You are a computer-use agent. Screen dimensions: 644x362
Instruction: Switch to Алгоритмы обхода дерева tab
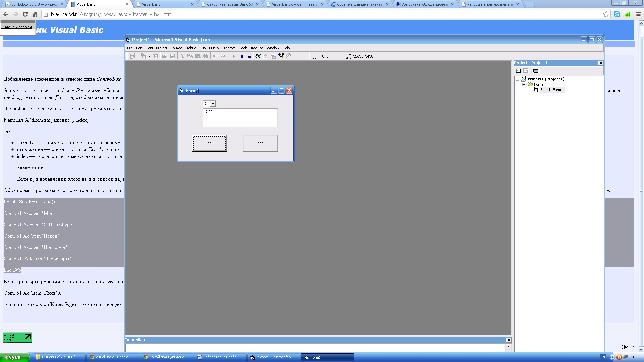pyautogui.click(x=425, y=4)
